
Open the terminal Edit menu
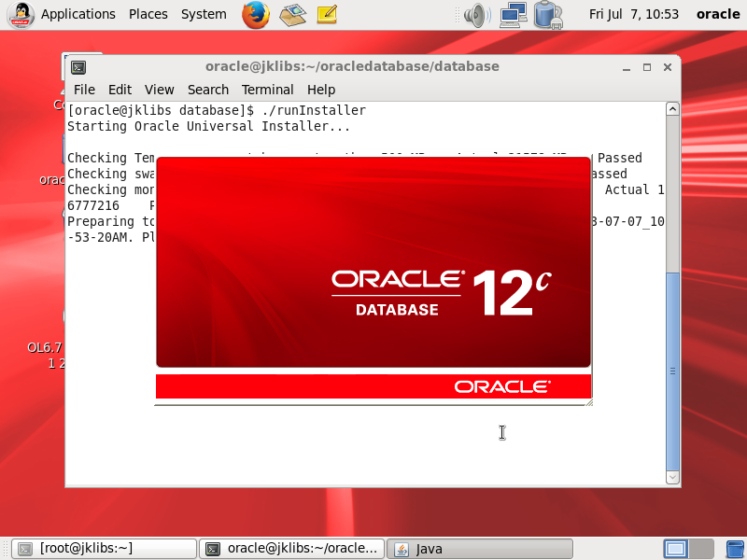click(120, 90)
